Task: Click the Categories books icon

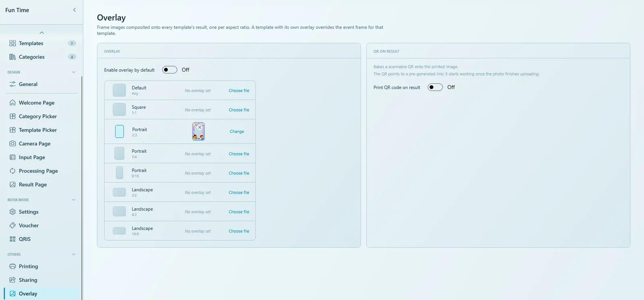Action: [12, 57]
